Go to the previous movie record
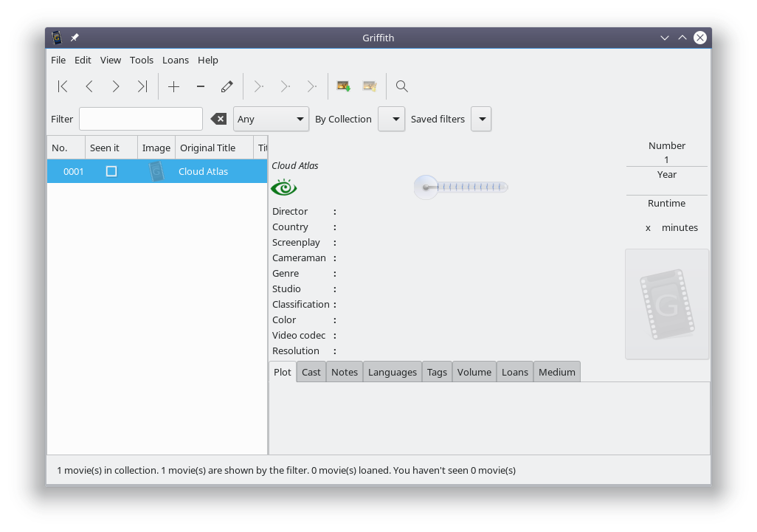 [89, 87]
